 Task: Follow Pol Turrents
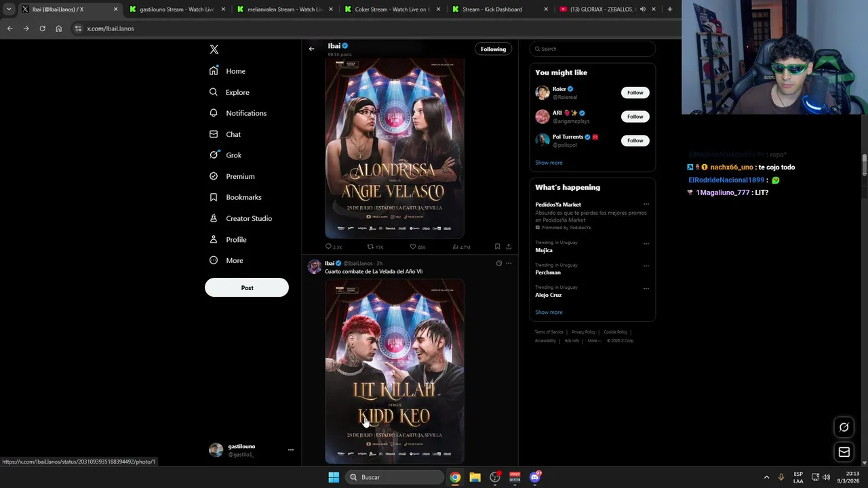pos(635,140)
